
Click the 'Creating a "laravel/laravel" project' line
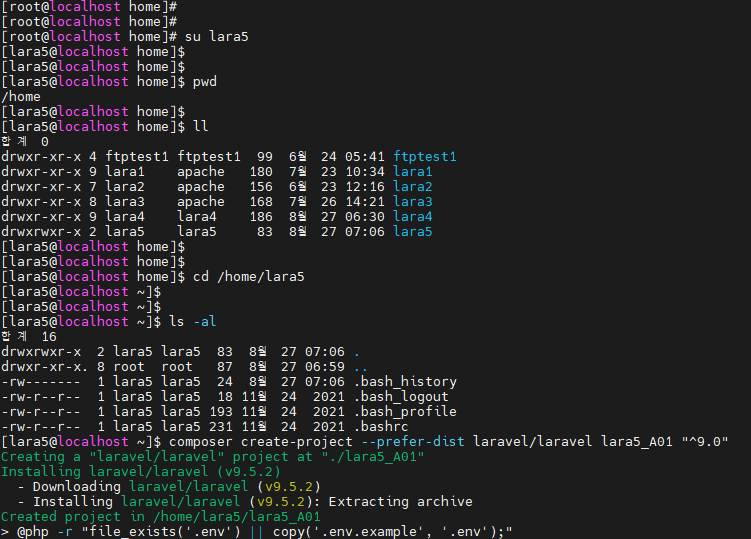[213, 457]
